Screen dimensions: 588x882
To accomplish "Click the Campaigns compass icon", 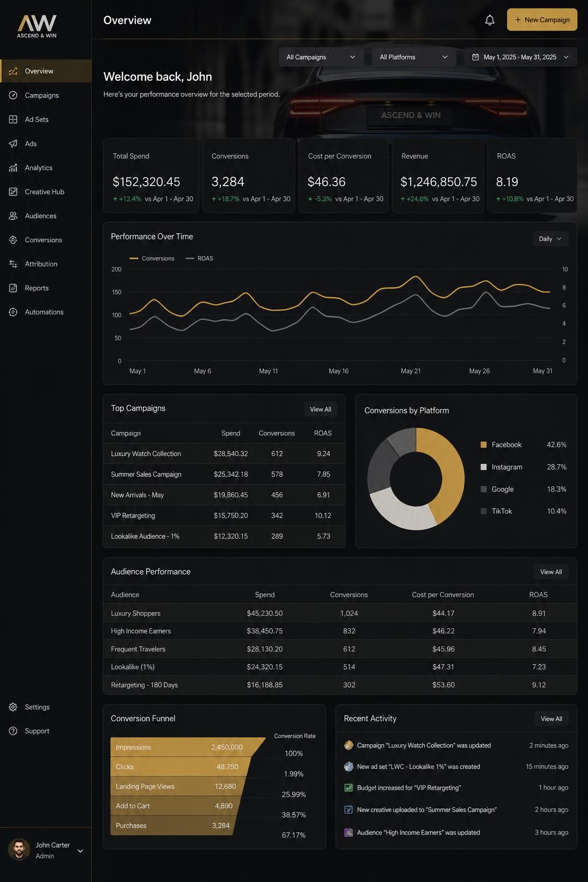I will pyautogui.click(x=13, y=95).
